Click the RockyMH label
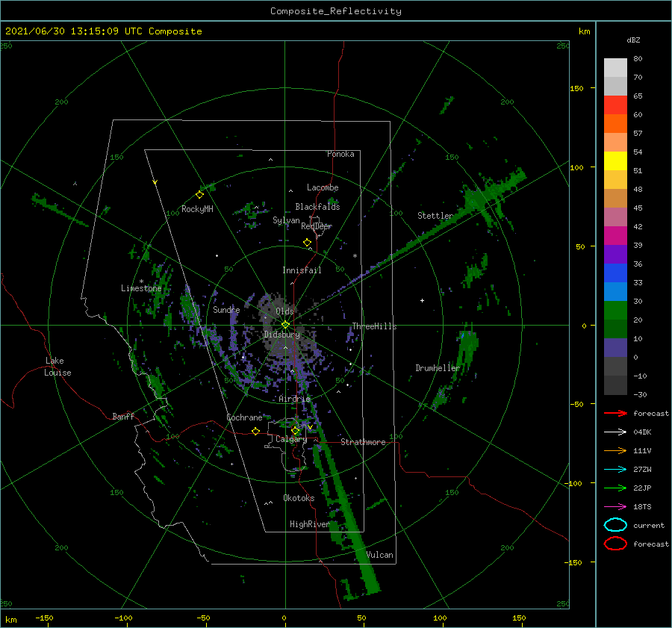Screen dimensions: 672x628 point(197,209)
